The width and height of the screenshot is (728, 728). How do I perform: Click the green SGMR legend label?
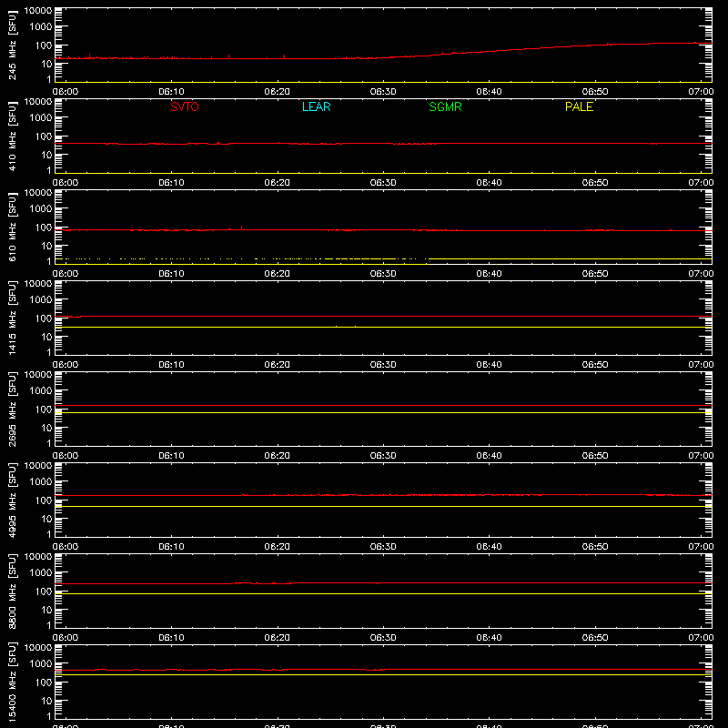(x=445, y=106)
